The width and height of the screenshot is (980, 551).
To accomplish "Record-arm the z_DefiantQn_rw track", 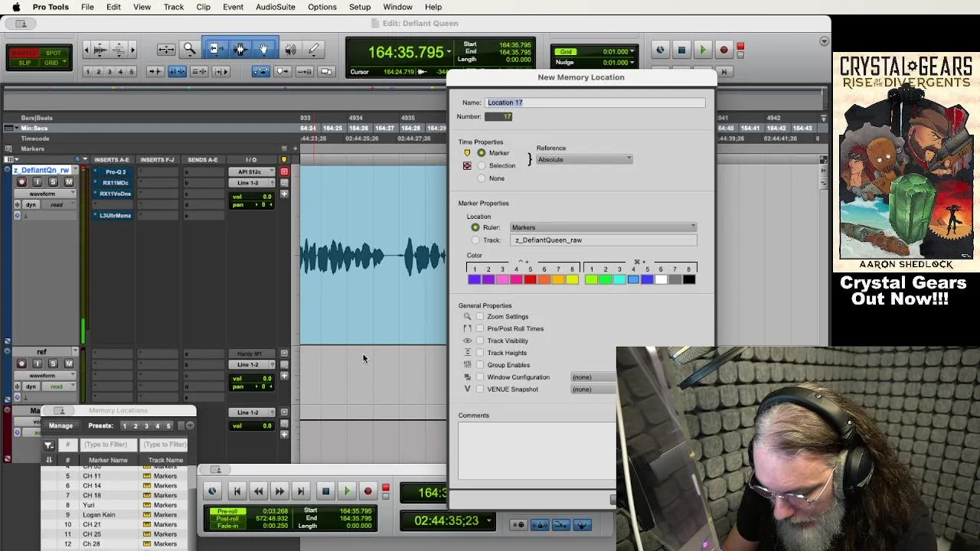I will (21, 182).
